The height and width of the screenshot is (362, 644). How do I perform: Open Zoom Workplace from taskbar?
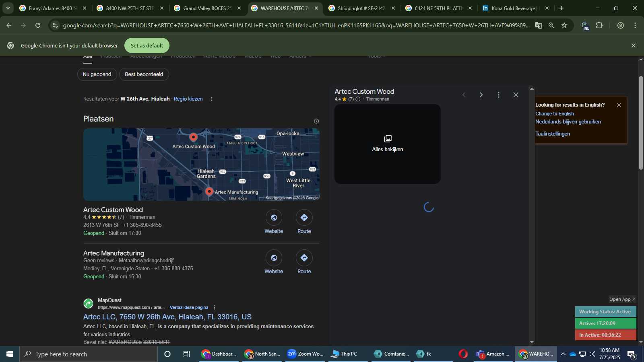point(306,354)
